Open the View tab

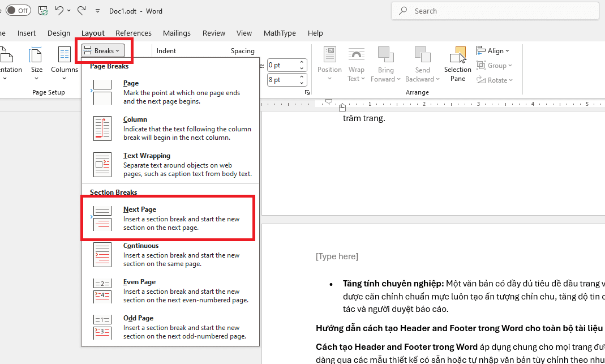pyautogui.click(x=244, y=33)
